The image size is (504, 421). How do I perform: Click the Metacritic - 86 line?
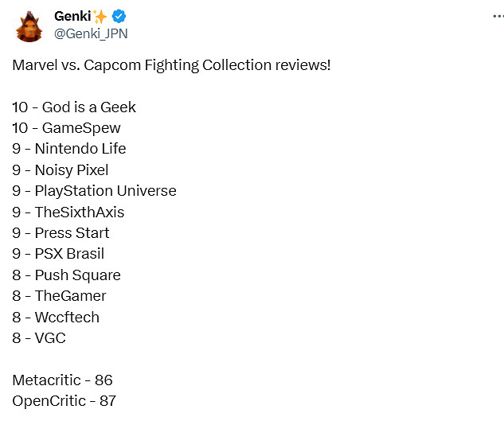click(62, 380)
